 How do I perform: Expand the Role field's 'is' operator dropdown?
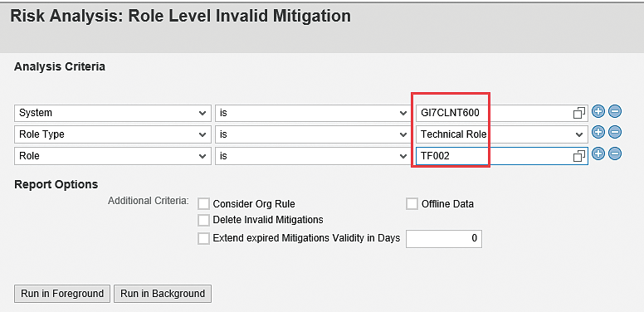point(312,156)
